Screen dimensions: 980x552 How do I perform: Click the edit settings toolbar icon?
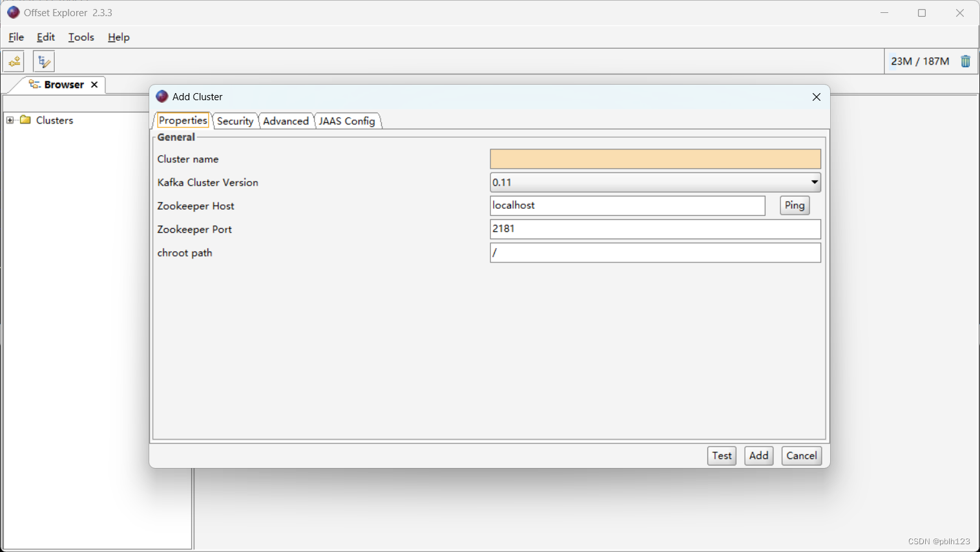(x=44, y=61)
